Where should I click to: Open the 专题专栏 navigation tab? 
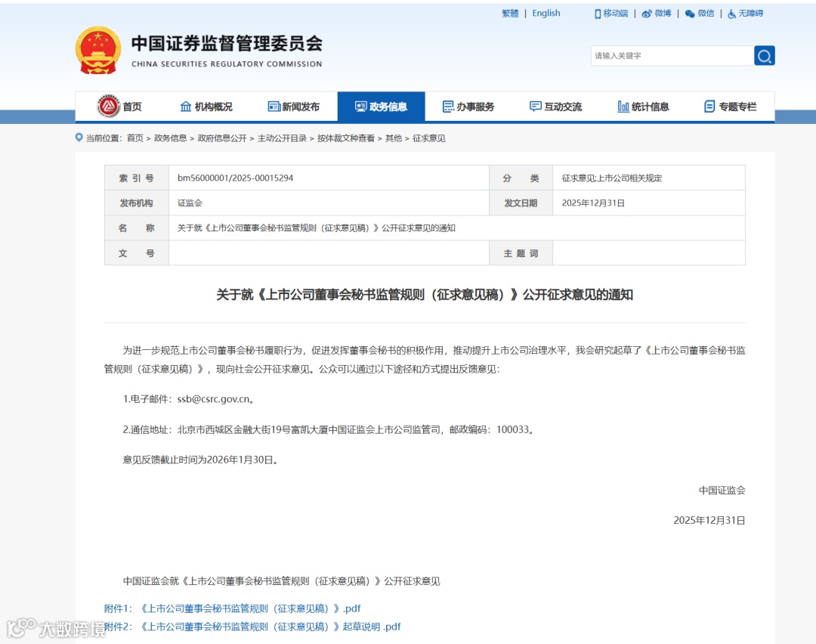tap(731, 107)
